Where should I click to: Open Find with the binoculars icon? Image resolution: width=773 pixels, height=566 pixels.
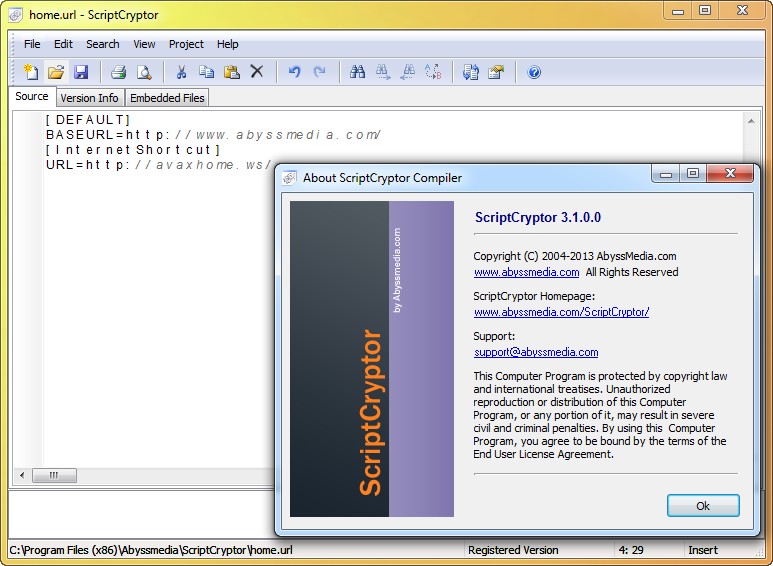[357, 72]
